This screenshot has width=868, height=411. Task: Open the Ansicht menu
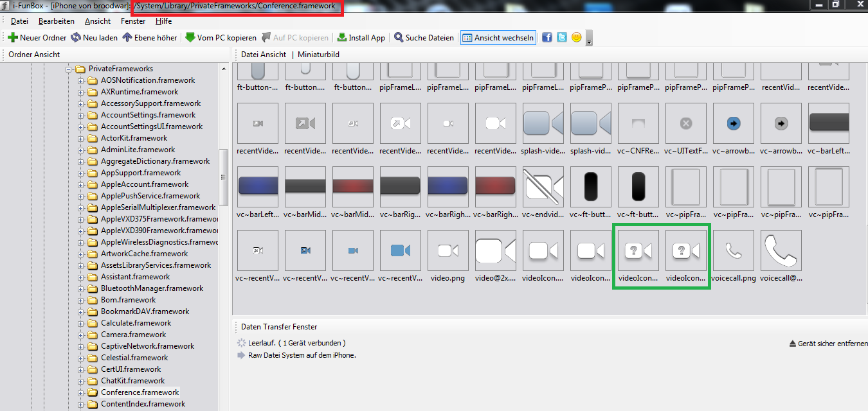tap(98, 21)
